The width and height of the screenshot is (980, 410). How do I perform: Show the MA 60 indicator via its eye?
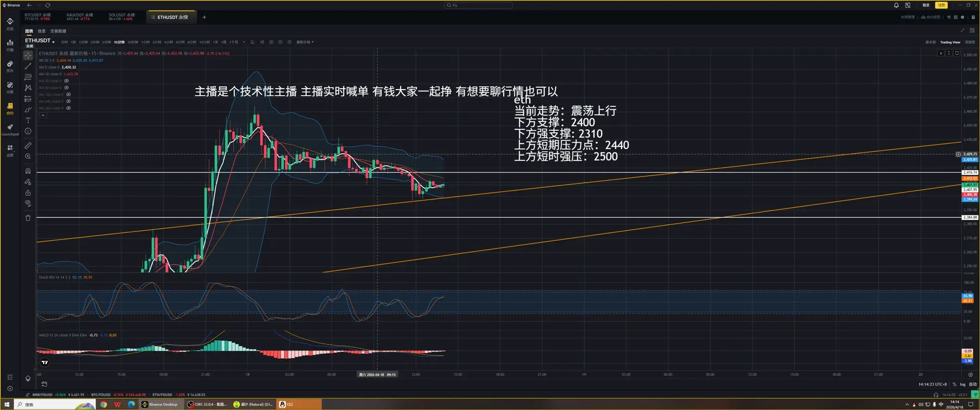[66, 88]
